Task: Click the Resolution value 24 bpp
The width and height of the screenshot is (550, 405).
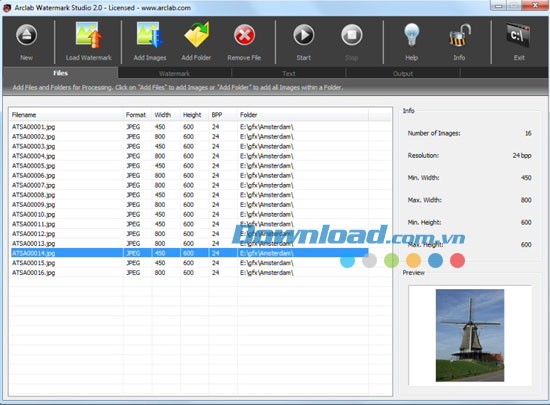Action: point(522,155)
